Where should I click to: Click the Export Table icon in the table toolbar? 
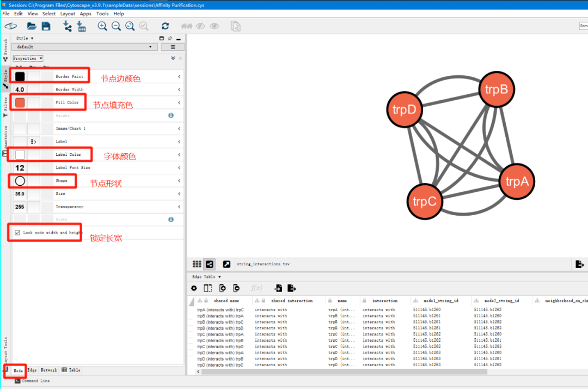[291, 288]
